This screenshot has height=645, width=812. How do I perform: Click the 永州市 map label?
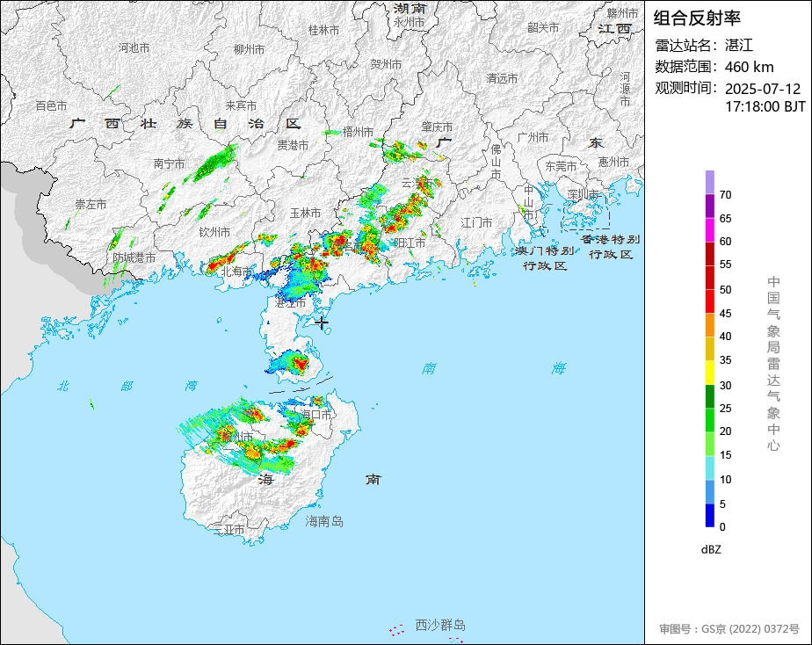coord(409,23)
